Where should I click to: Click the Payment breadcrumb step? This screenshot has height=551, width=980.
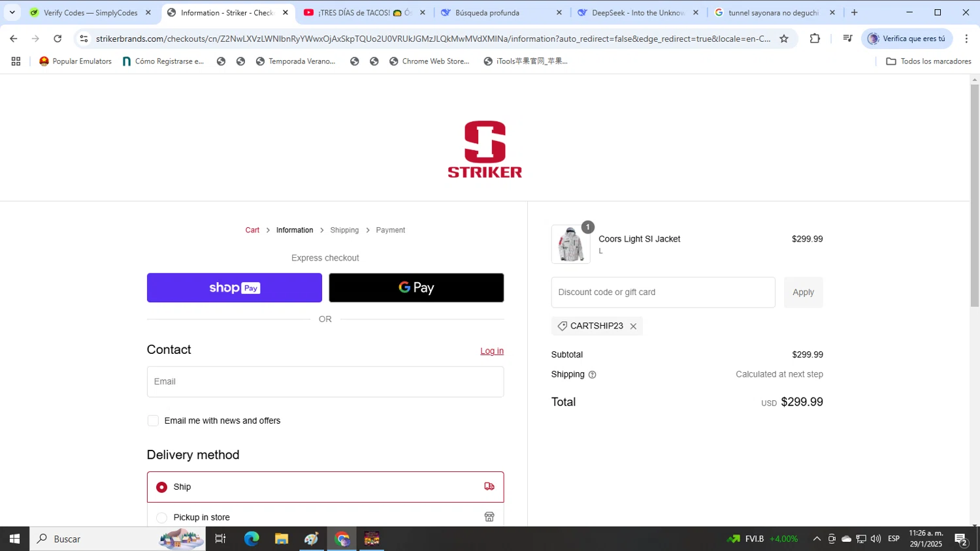pyautogui.click(x=391, y=230)
